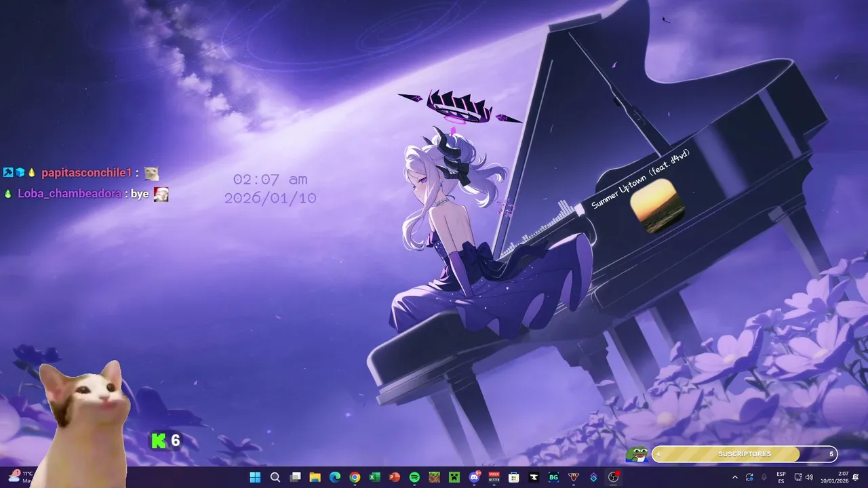868x488 pixels.
Task: Launch File Explorer from the taskbar
Action: tap(315, 477)
